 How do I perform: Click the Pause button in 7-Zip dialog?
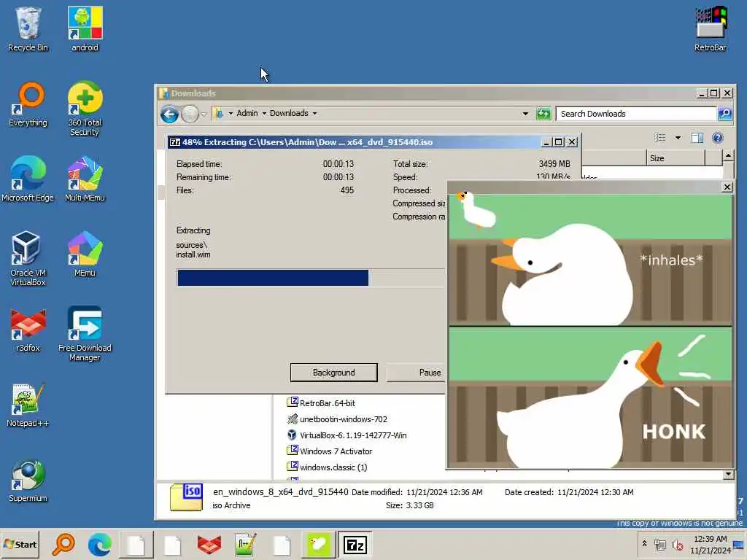[x=417, y=373]
